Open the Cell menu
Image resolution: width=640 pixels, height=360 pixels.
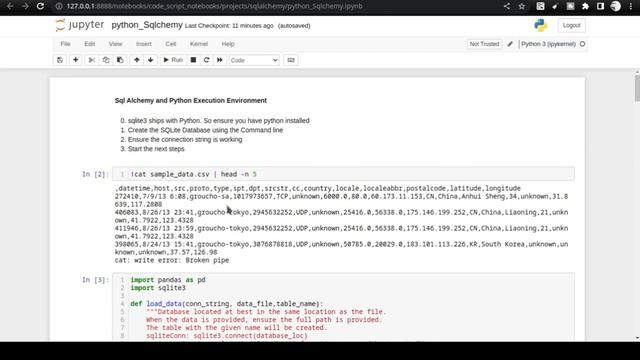point(171,44)
